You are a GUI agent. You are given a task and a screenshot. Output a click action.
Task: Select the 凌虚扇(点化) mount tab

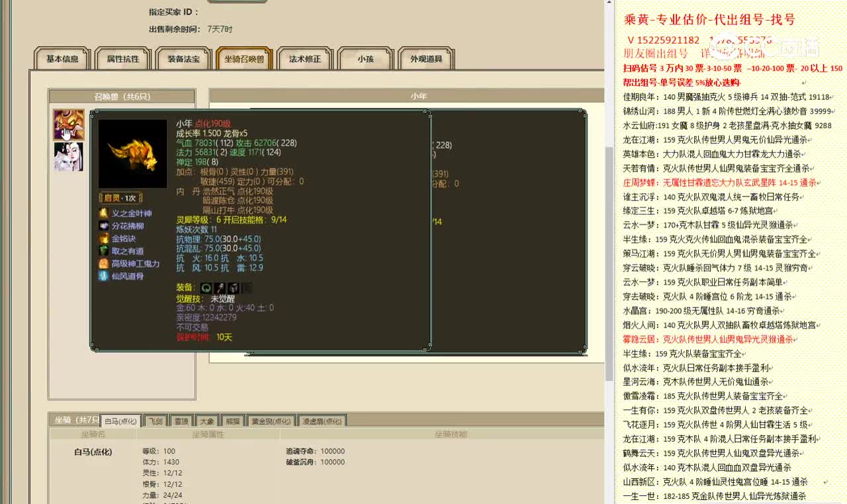pyautogui.click(x=322, y=421)
